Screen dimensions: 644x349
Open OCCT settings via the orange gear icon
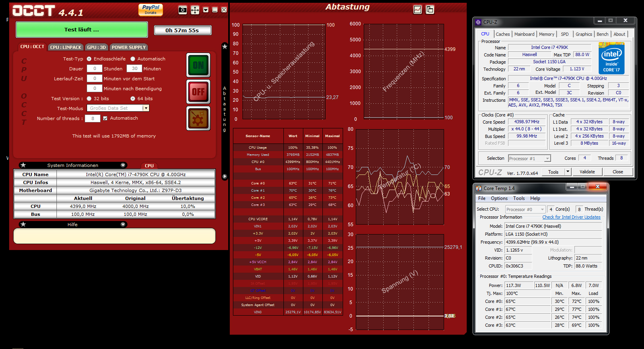click(x=198, y=118)
